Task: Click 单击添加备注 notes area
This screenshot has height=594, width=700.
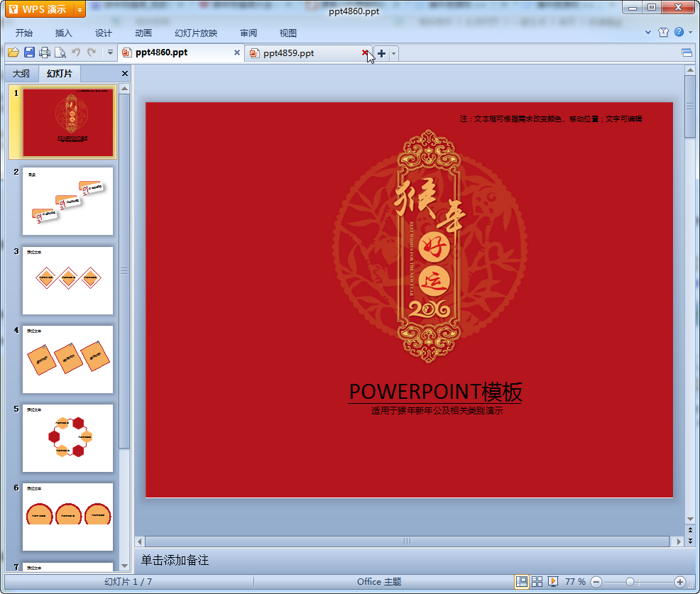Action: tap(175, 560)
